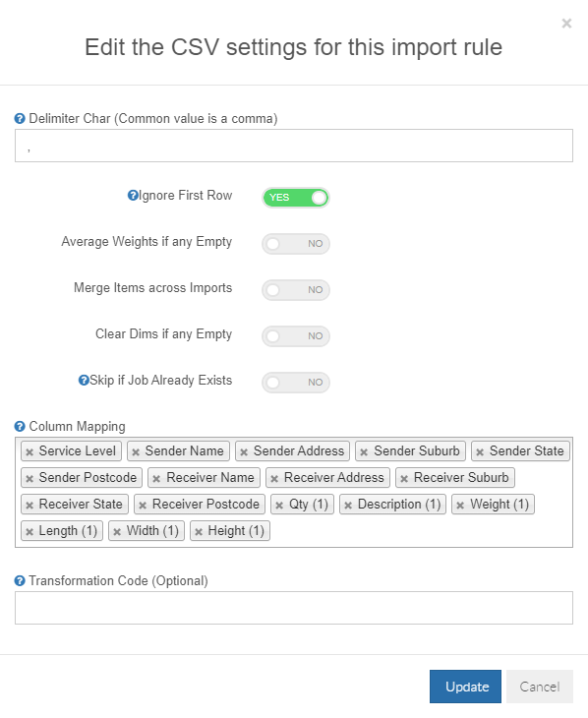Turn off the Ignore First Row switch
Viewport: 588px width, 718px height.
(296, 198)
